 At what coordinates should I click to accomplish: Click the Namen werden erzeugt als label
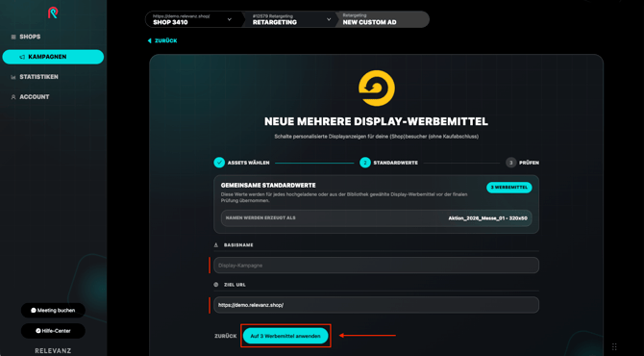coord(260,217)
